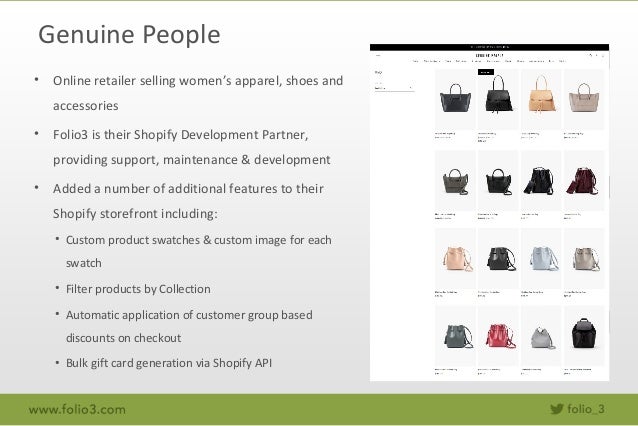Click the black badge on the flap bag

tap(485, 72)
